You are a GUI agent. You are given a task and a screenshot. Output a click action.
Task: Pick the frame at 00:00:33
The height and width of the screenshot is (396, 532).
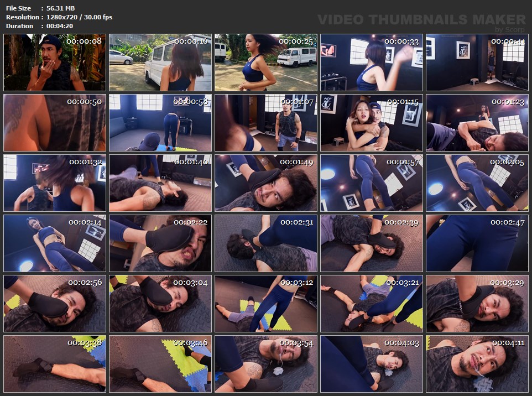tap(372, 62)
